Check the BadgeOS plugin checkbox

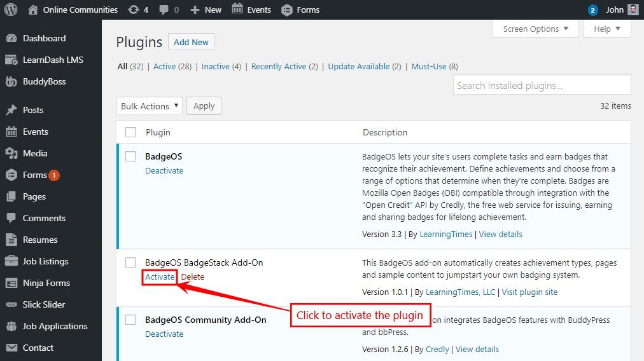(130, 156)
